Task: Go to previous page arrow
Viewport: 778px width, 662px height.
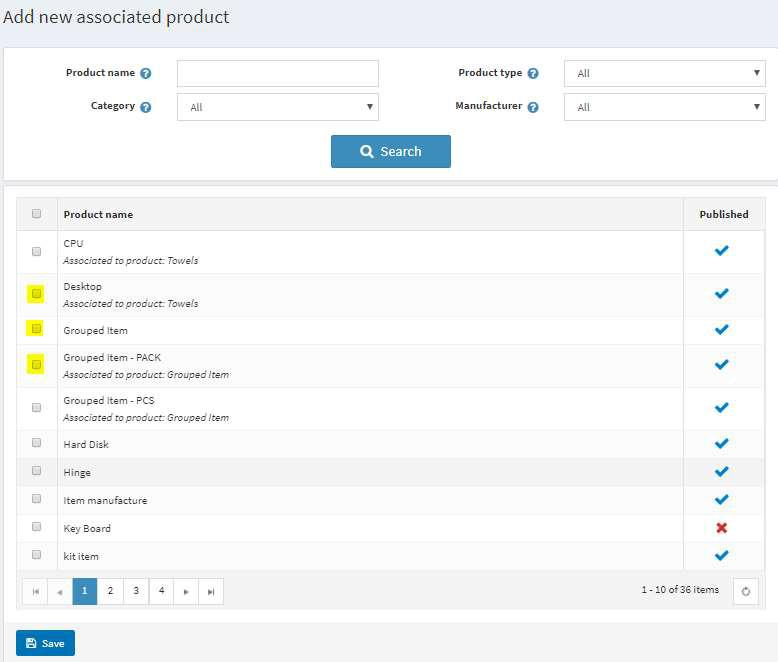Action: (x=60, y=591)
